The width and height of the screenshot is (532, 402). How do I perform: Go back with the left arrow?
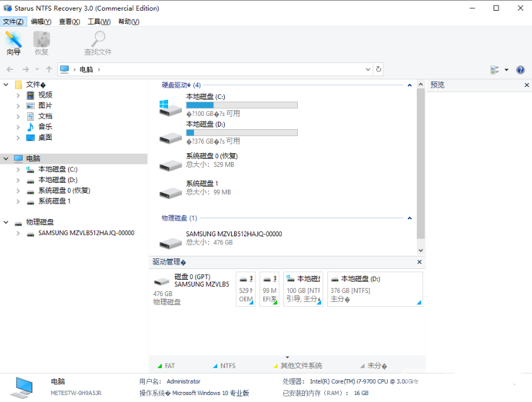click(x=10, y=69)
